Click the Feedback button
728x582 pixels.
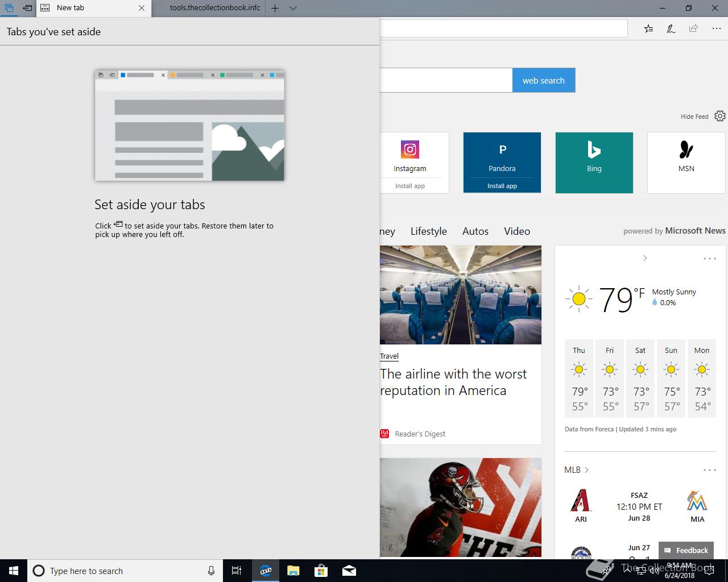point(686,550)
